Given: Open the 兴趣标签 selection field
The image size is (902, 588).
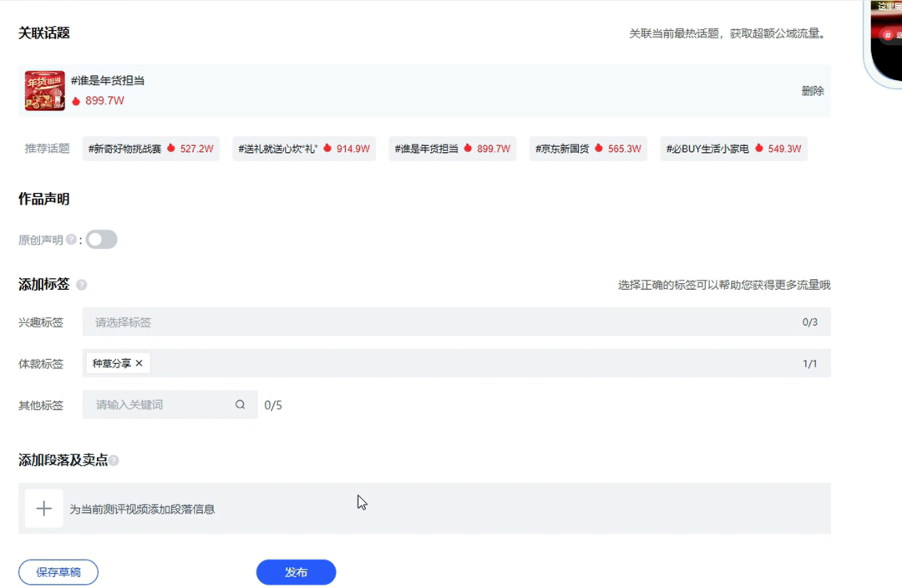Looking at the screenshot, I should (x=456, y=322).
